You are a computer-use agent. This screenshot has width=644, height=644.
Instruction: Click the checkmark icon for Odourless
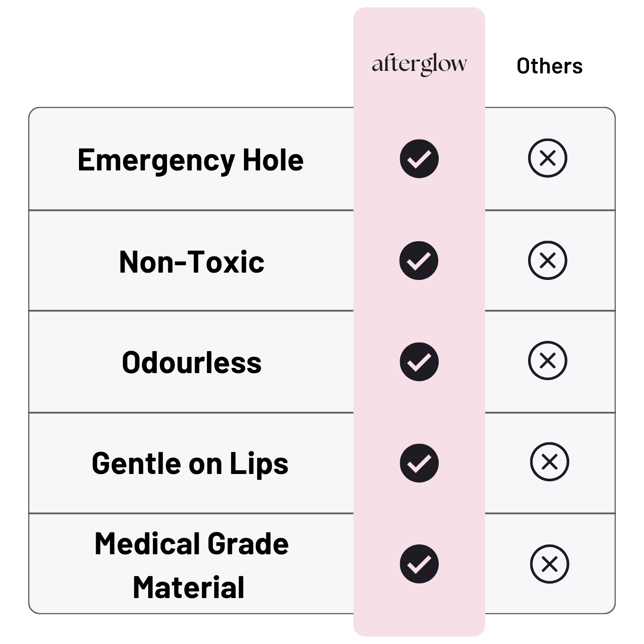pos(419,361)
